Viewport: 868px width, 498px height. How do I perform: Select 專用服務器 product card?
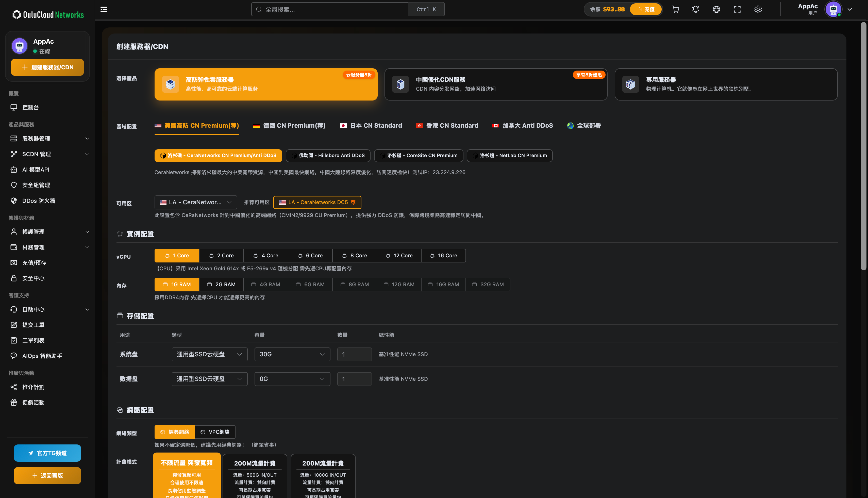point(726,84)
